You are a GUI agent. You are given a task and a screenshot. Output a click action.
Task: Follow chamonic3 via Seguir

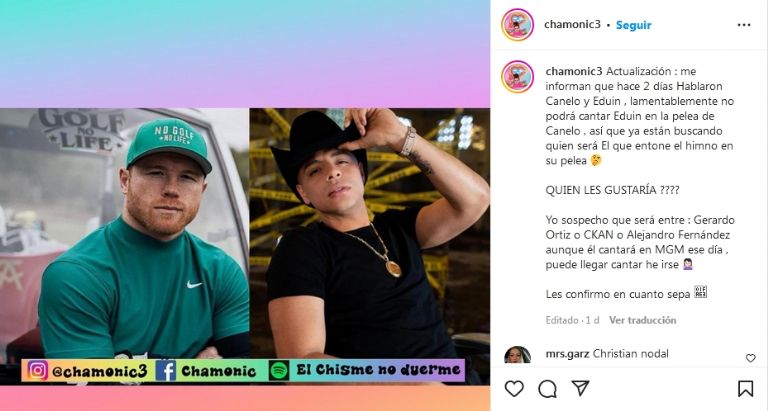pyautogui.click(x=633, y=25)
